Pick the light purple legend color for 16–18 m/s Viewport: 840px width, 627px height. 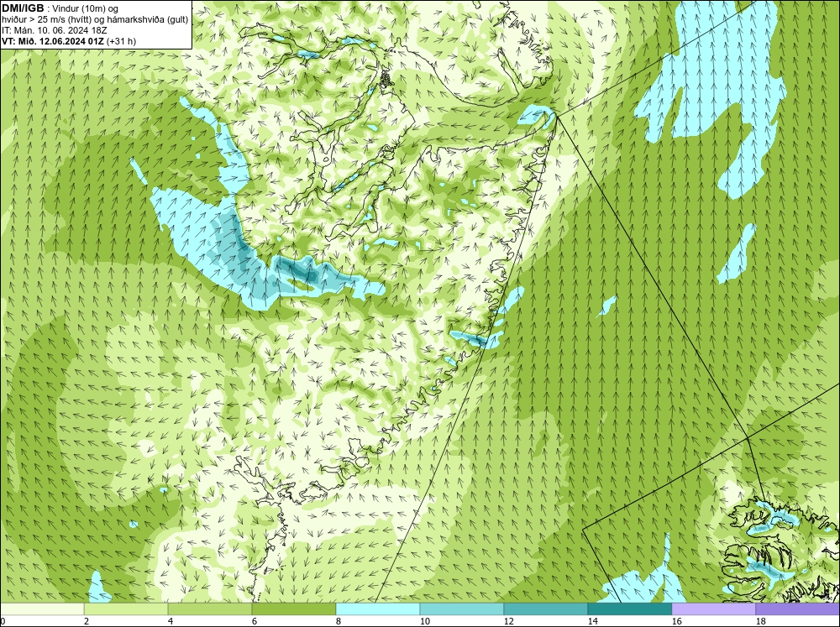pos(713,609)
